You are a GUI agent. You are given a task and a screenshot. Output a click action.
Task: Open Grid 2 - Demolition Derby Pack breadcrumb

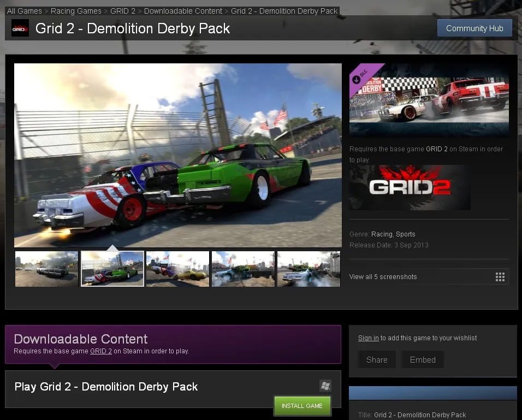[x=284, y=11]
